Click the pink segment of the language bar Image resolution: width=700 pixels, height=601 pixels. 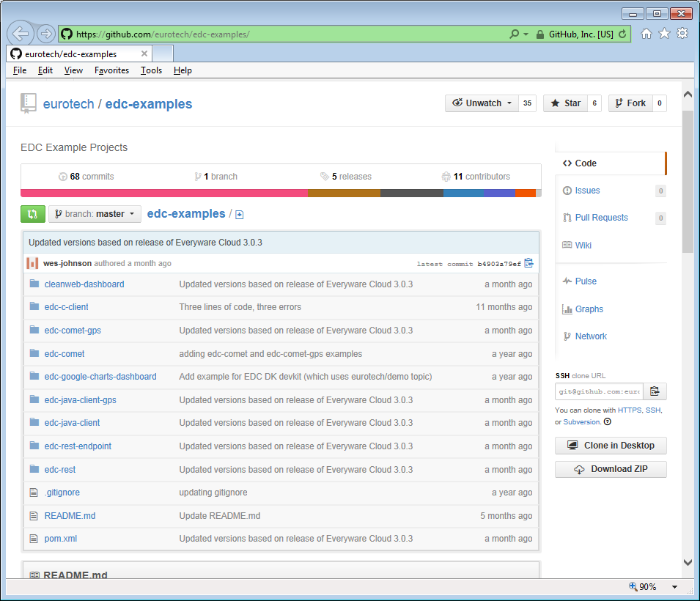click(164, 193)
